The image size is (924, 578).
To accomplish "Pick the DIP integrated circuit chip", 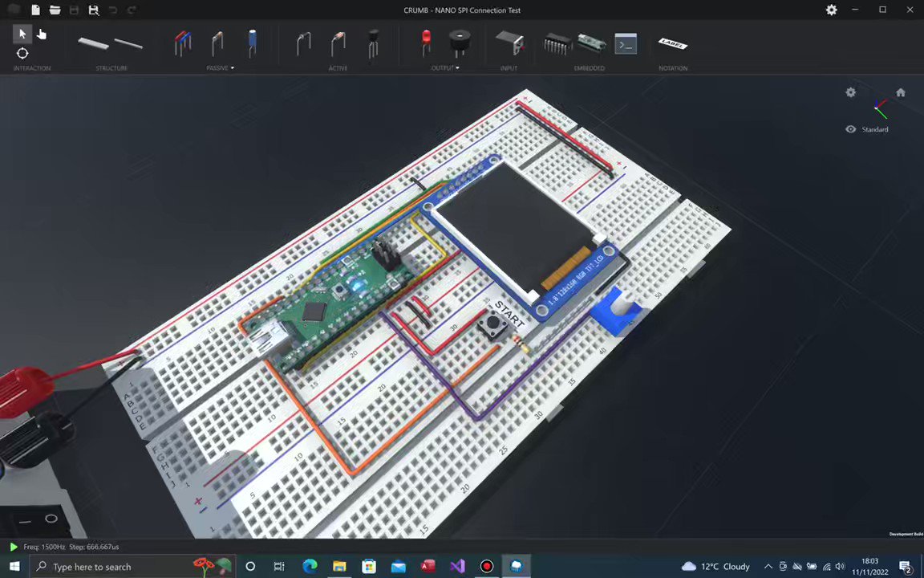I will (557, 44).
